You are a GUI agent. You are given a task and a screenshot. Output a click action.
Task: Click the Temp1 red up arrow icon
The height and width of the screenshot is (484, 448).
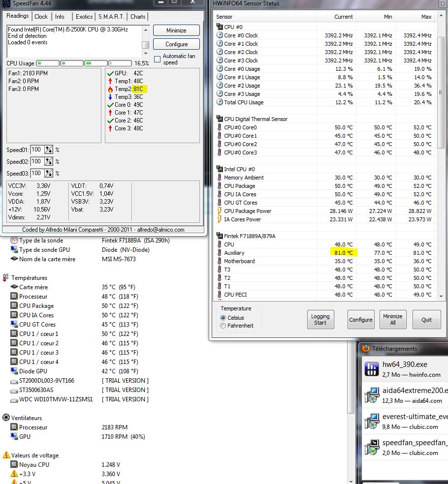(x=110, y=81)
